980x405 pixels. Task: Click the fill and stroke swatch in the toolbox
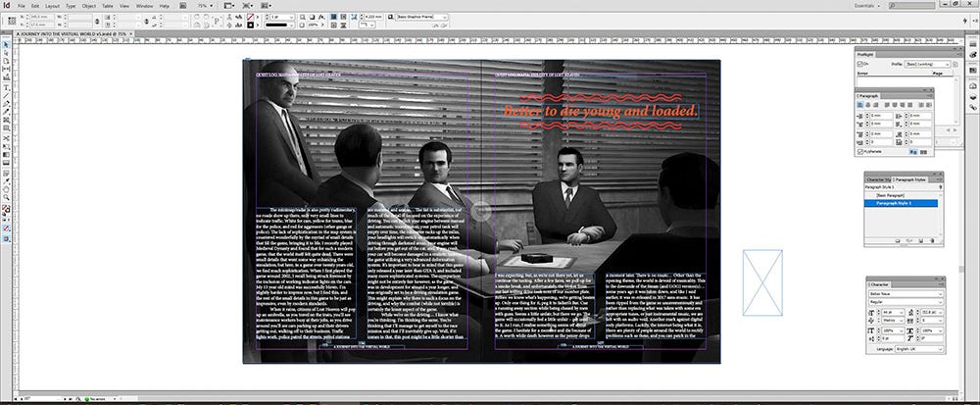(x=6, y=209)
